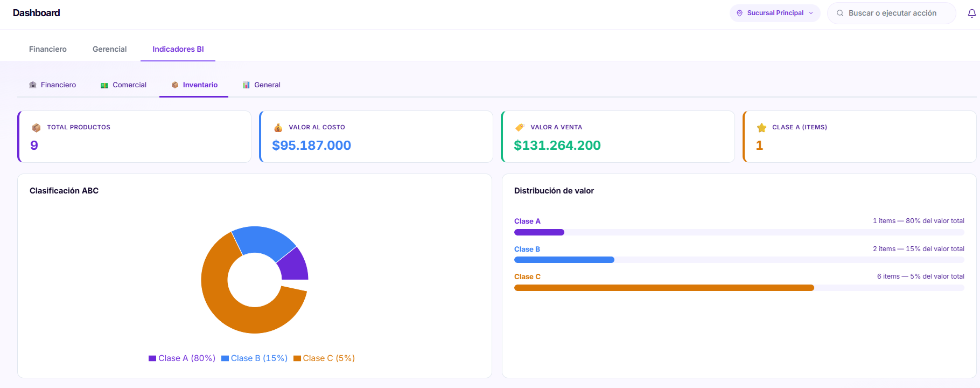The height and width of the screenshot is (388, 980).
Task: Click the '1 items — 80% del valor total' text
Action: pos(919,221)
